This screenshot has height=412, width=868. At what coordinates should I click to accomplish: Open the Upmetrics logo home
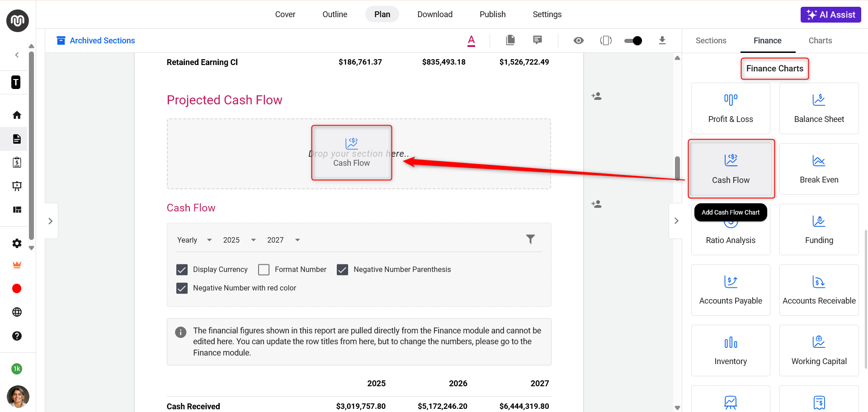(x=18, y=21)
